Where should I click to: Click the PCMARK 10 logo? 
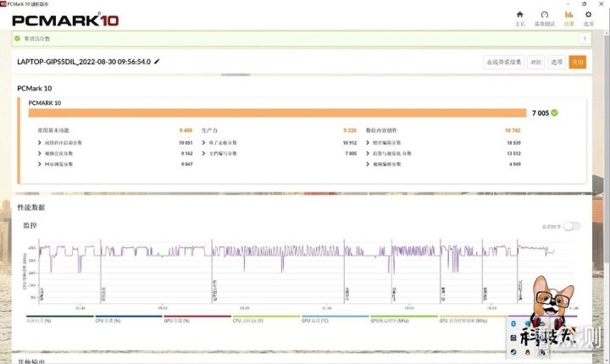(65, 19)
